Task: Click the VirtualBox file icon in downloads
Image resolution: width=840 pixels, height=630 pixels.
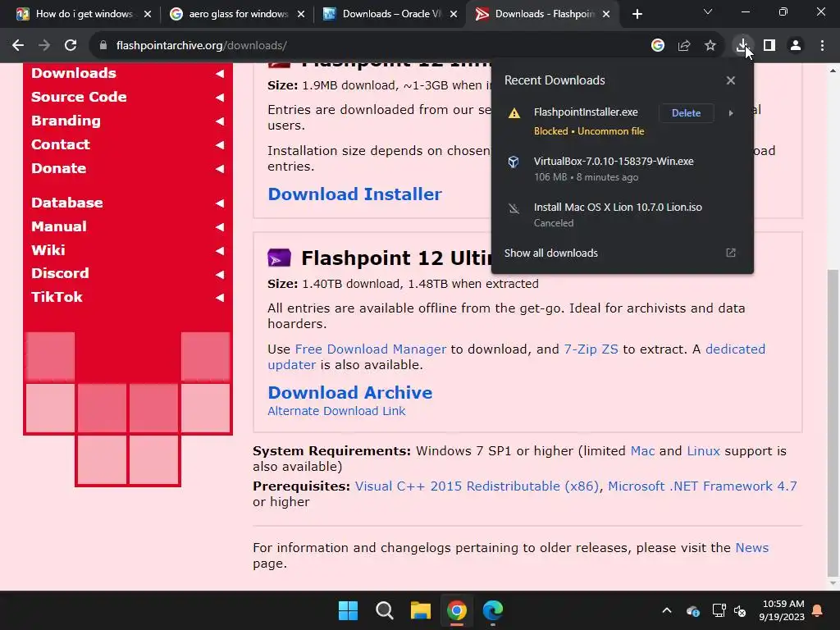Action: coord(514,162)
